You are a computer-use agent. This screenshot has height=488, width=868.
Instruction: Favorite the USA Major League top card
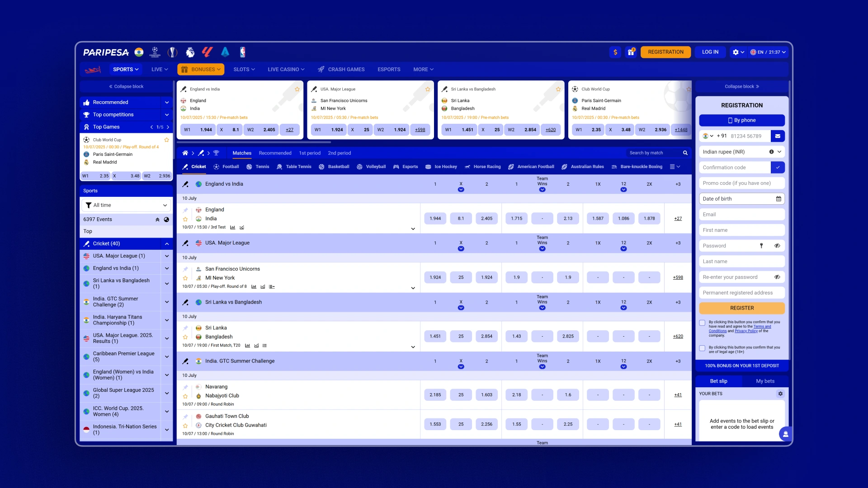pyautogui.click(x=428, y=89)
